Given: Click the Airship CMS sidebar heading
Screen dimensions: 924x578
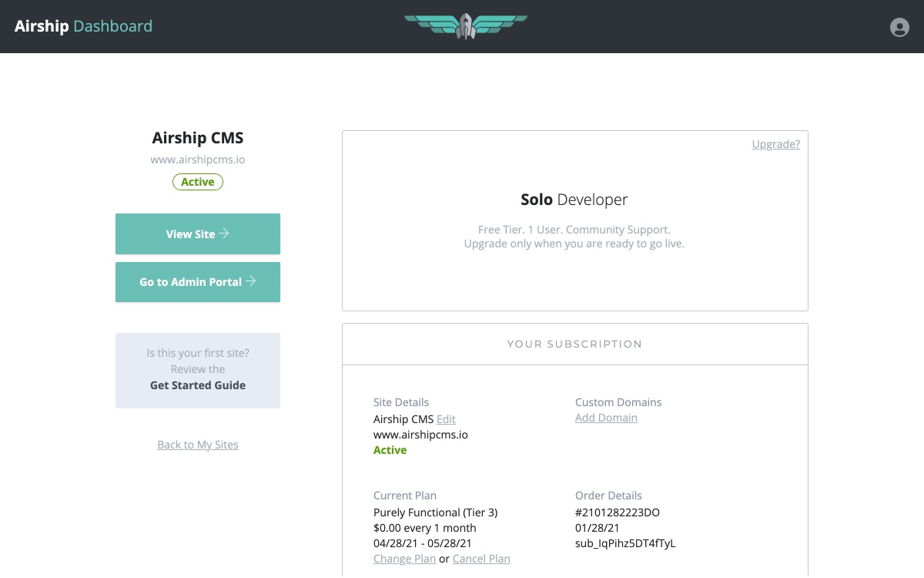Looking at the screenshot, I should 198,139.
